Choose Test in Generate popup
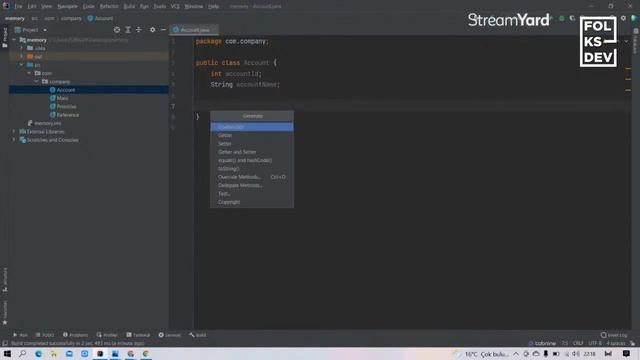This screenshot has height=360, width=640. coord(252,194)
